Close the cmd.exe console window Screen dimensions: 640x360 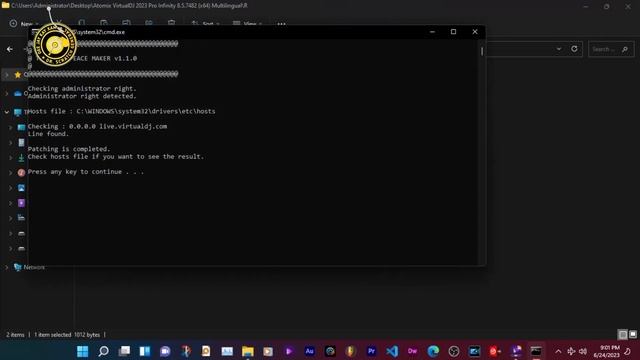[x=475, y=32]
